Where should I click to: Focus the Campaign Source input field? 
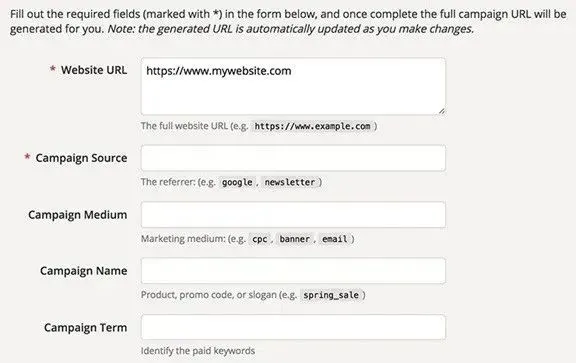click(293, 158)
